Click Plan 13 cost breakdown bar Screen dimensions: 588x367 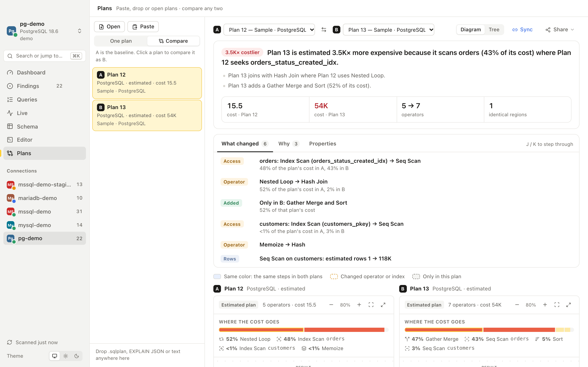[x=489, y=330]
